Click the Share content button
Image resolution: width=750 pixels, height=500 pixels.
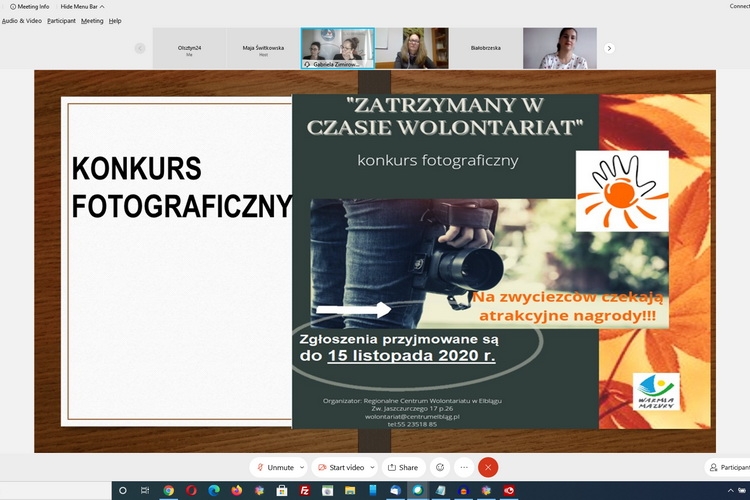point(402,467)
